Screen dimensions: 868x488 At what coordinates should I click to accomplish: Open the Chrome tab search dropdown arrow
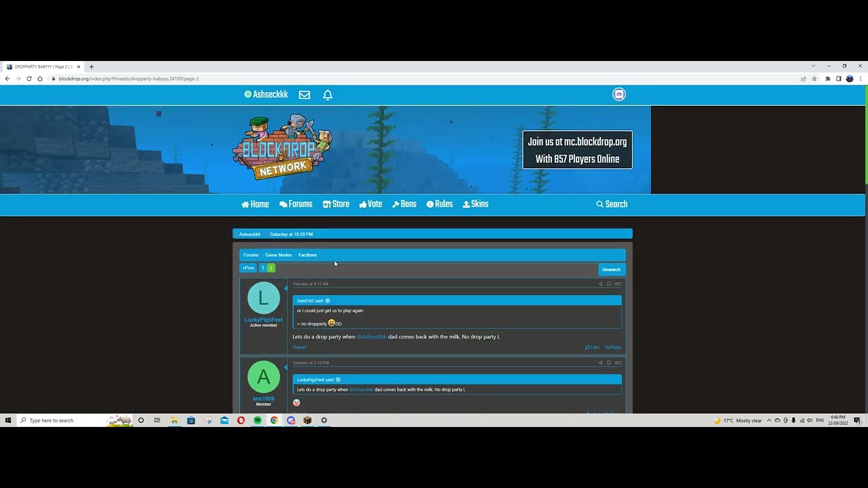point(813,66)
